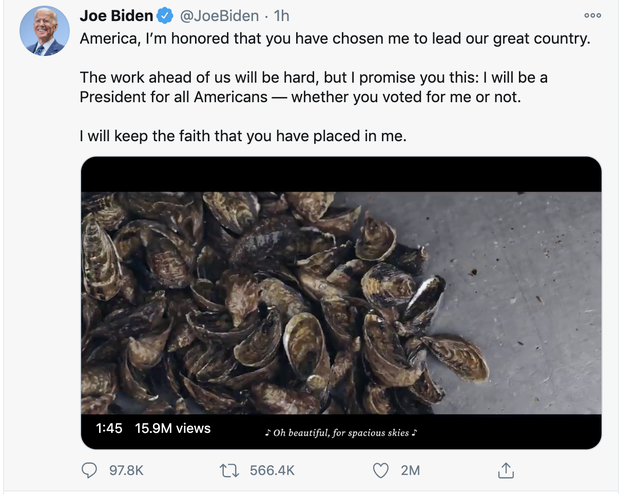Click the "I will keep the faith" line
This screenshot has width=620, height=494.
pyautogui.click(x=242, y=135)
